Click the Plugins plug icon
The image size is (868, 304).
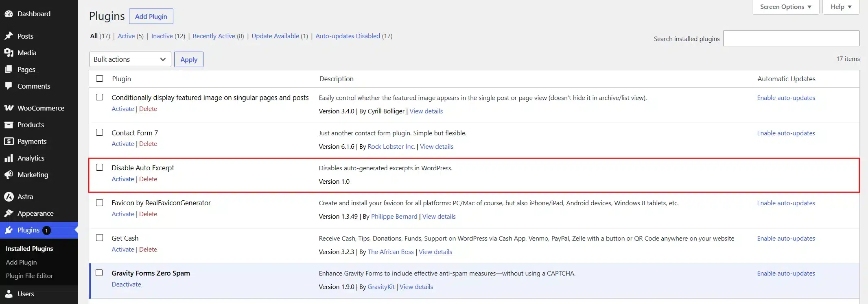pyautogui.click(x=9, y=230)
